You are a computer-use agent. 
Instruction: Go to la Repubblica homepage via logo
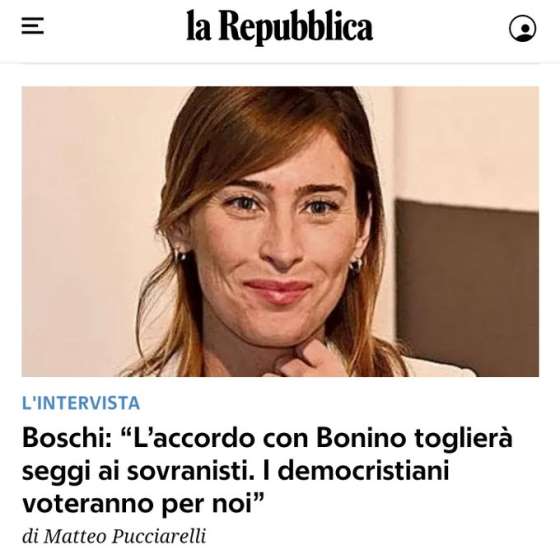click(280, 26)
